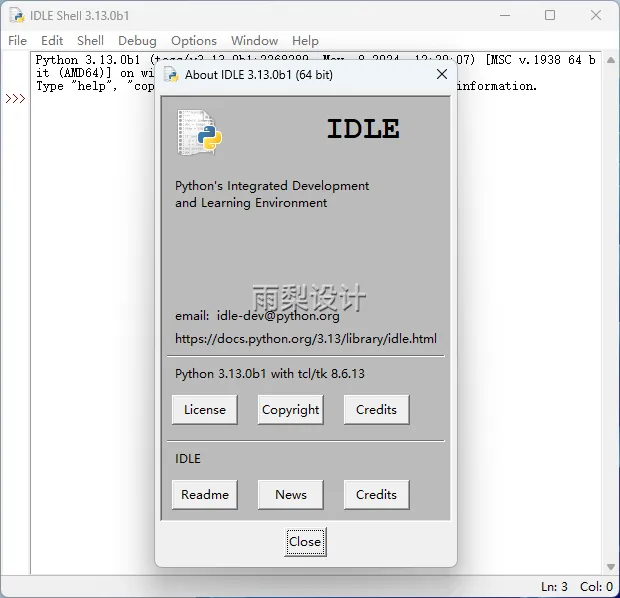Close the IDLE Shell main window
Image resolution: width=620 pixels, height=598 pixels.
(x=595, y=15)
